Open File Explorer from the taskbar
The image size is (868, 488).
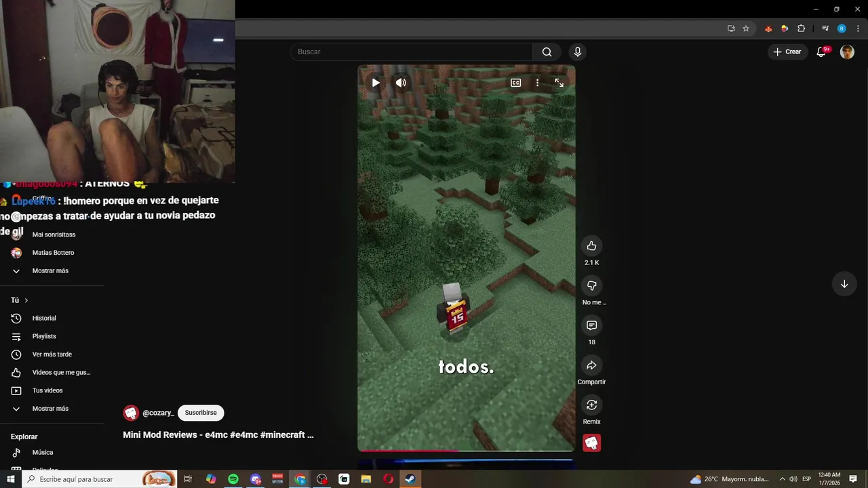(366, 479)
